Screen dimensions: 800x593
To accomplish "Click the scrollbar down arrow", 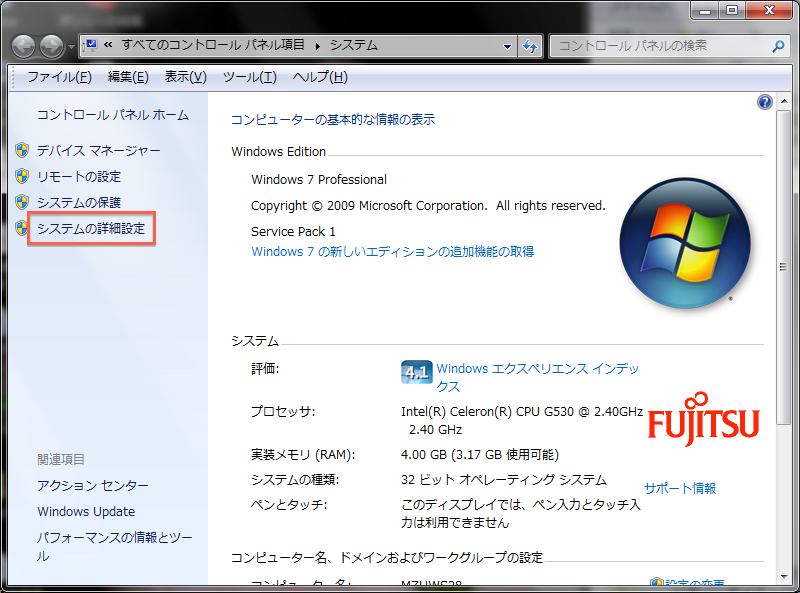I will pyautogui.click(x=784, y=578).
